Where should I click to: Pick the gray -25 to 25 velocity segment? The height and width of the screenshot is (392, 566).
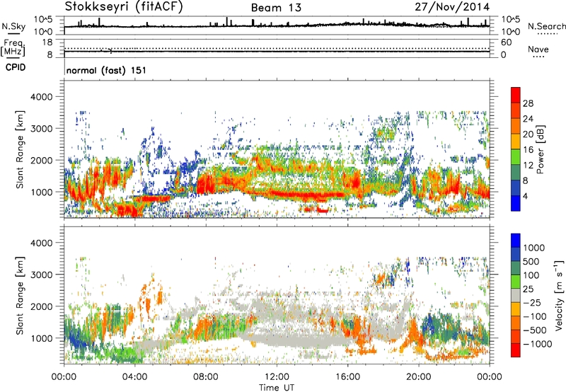pos(516,296)
